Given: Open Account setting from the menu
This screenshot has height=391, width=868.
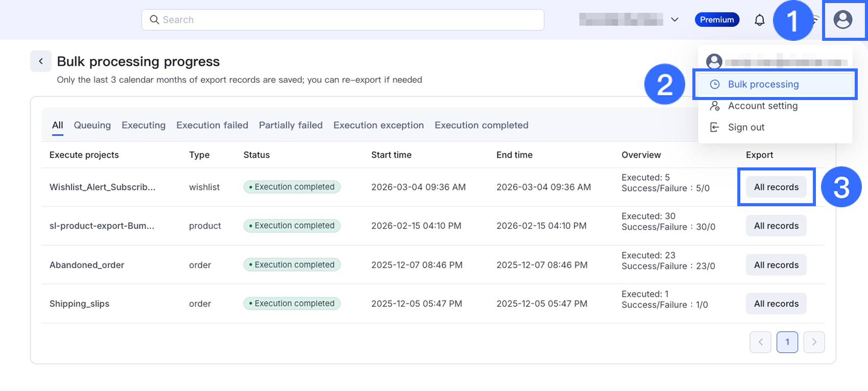Looking at the screenshot, I should coord(762,106).
